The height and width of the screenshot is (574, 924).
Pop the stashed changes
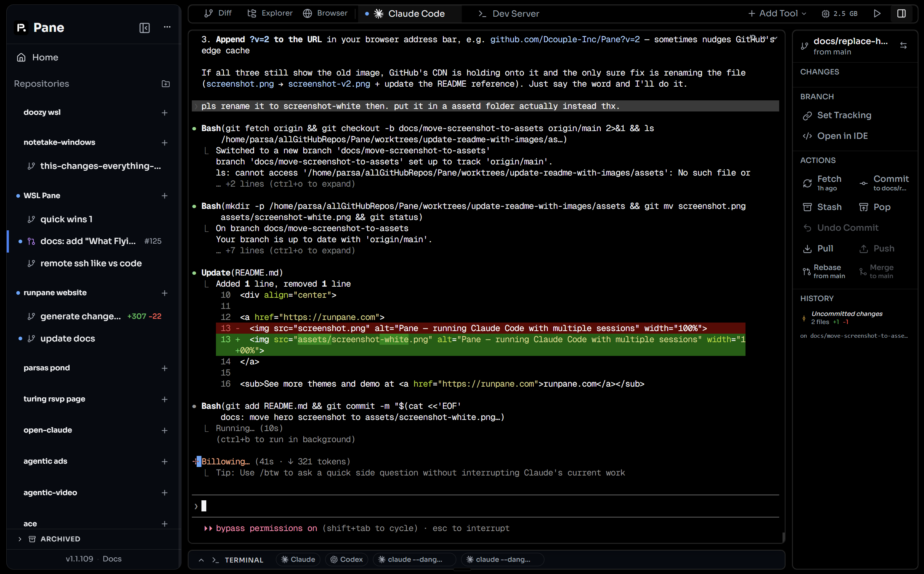click(x=875, y=207)
